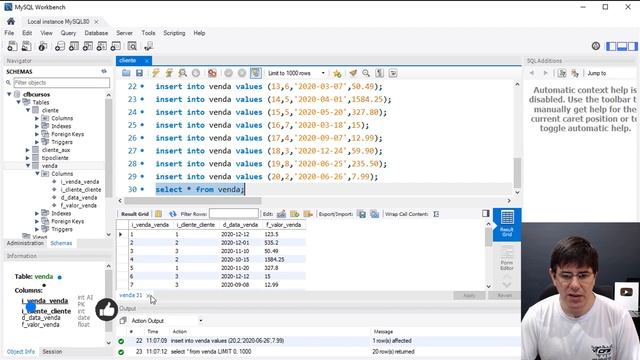Focus the Filter objects search field
The width and height of the screenshot is (640, 360).
pos(62,82)
